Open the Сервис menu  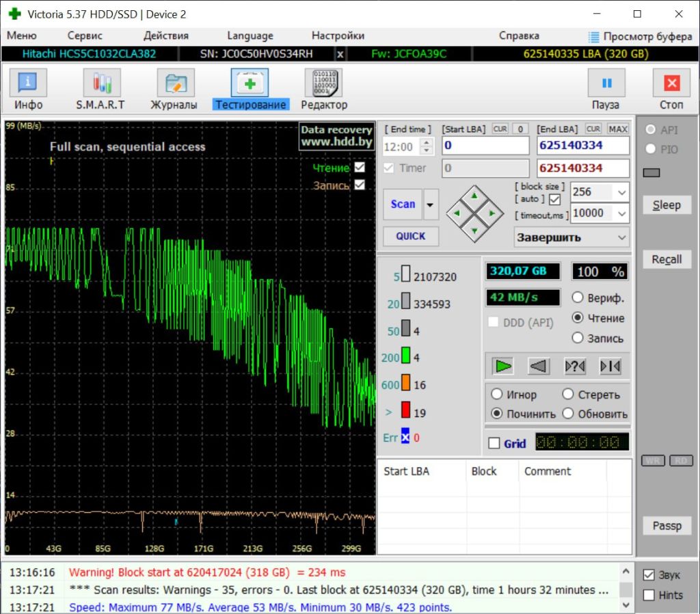point(85,36)
